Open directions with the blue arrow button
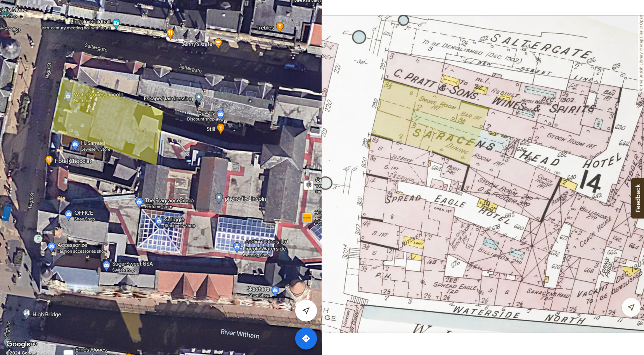 [x=306, y=338]
